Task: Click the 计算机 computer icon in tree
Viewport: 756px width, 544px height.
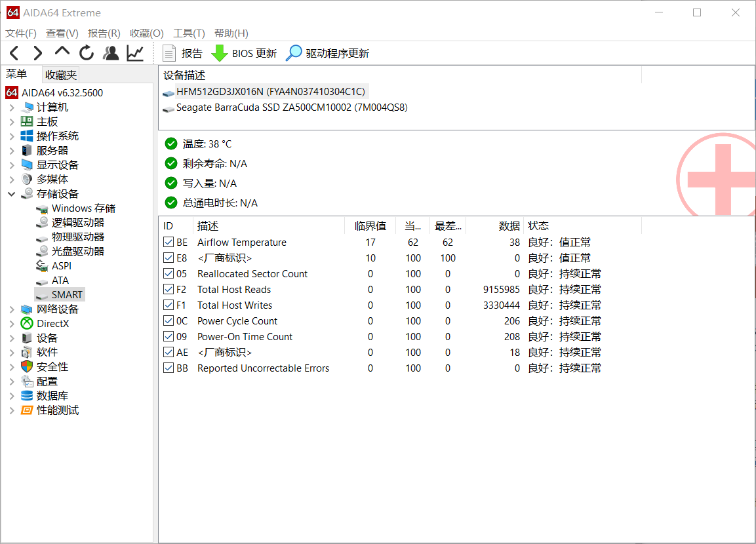Action: click(27, 107)
